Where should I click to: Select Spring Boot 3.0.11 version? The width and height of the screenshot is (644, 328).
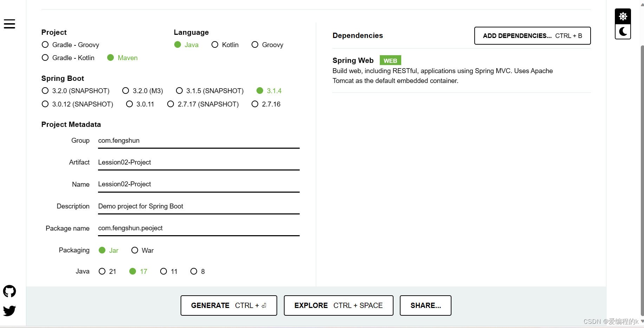pos(140,104)
